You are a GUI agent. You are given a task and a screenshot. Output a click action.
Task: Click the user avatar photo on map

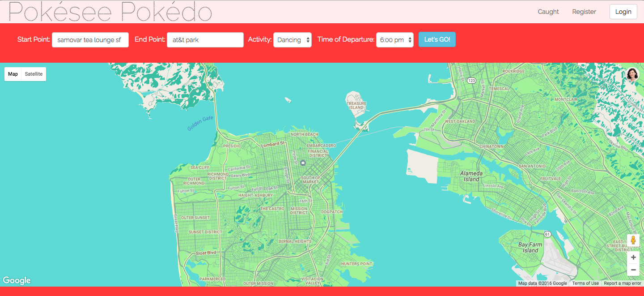click(x=632, y=74)
